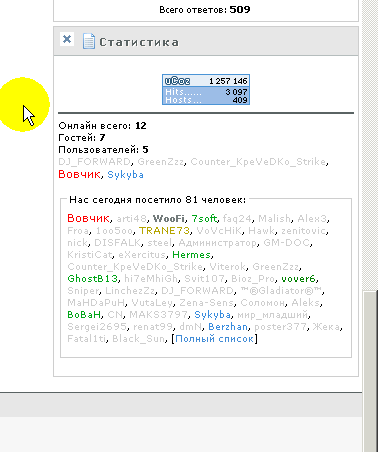The height and width of the screenshot is (452, 378).
Task: Click the vertical page scrollbar thumb
Action: [x=370, y=371]
